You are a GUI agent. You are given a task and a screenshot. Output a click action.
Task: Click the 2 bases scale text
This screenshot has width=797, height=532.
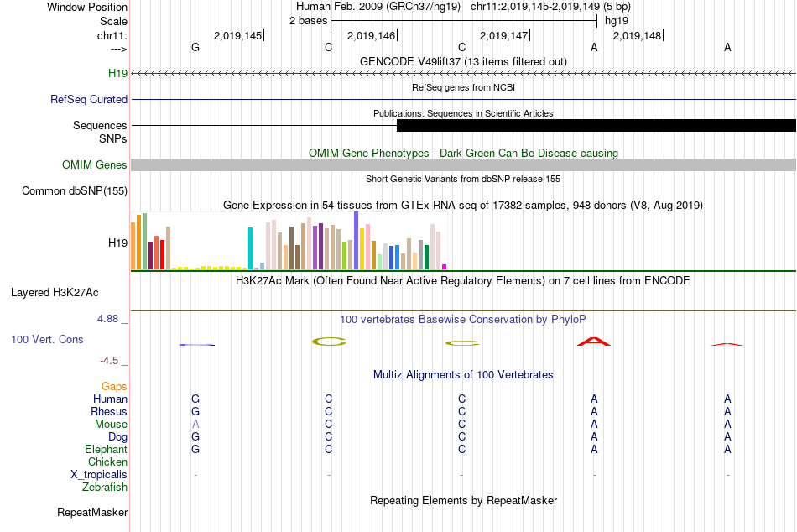308,21
